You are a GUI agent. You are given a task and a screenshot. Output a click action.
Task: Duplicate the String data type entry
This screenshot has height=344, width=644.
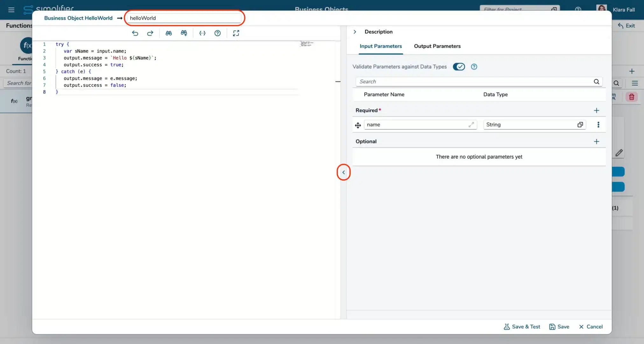[x=580, y=125]
